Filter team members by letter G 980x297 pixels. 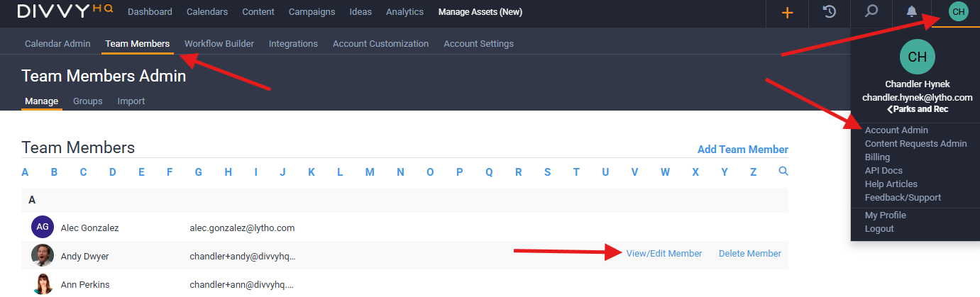pos(199,172)
